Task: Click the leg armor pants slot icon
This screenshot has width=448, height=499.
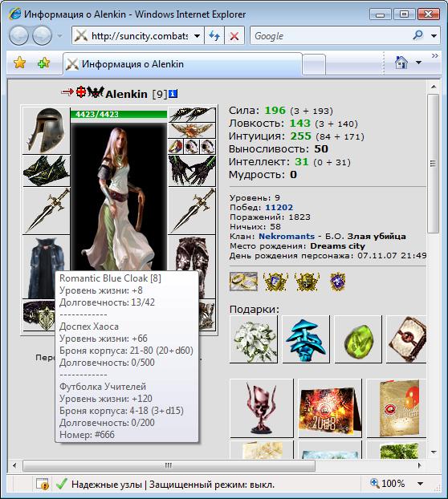Action: pyautogui.click(x=192, y=253)
